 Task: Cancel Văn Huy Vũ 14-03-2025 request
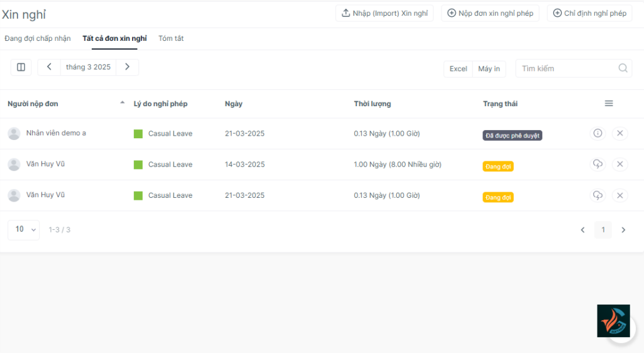pos(619,164)
